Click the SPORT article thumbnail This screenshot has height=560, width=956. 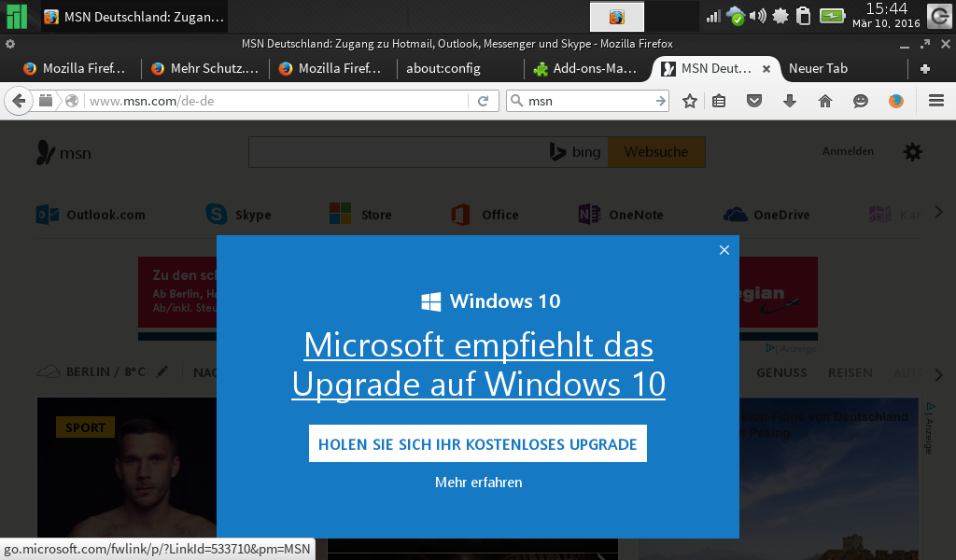(127, 468)
